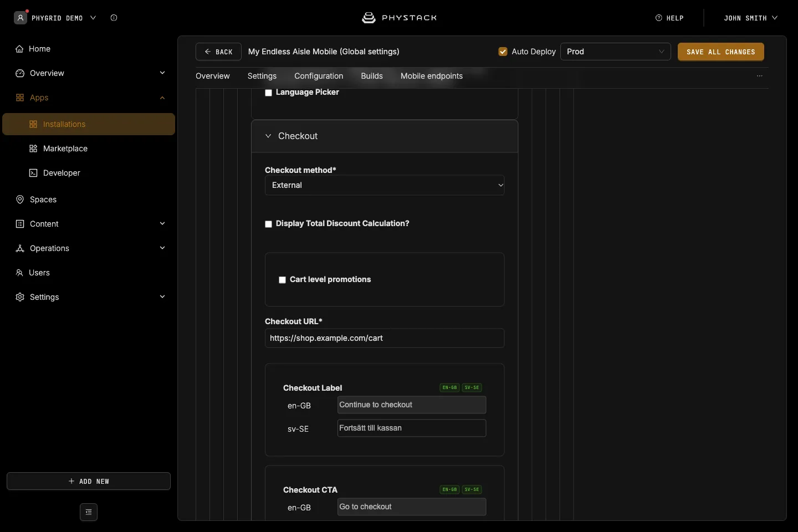Open the Home sidebar icon

(x=19, y=49)
